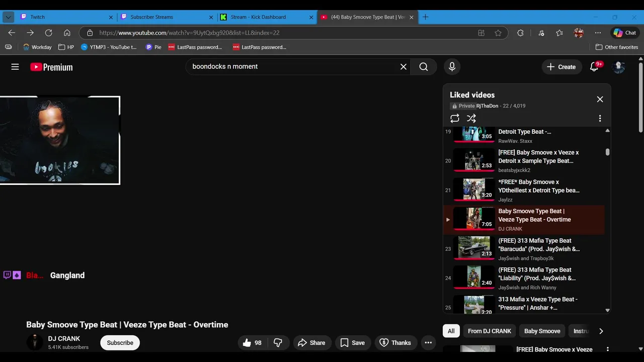The height and width of the screenshot is (362, 644).
Task: Subscribe to DJ CRANK
Action: pos(120,343)
